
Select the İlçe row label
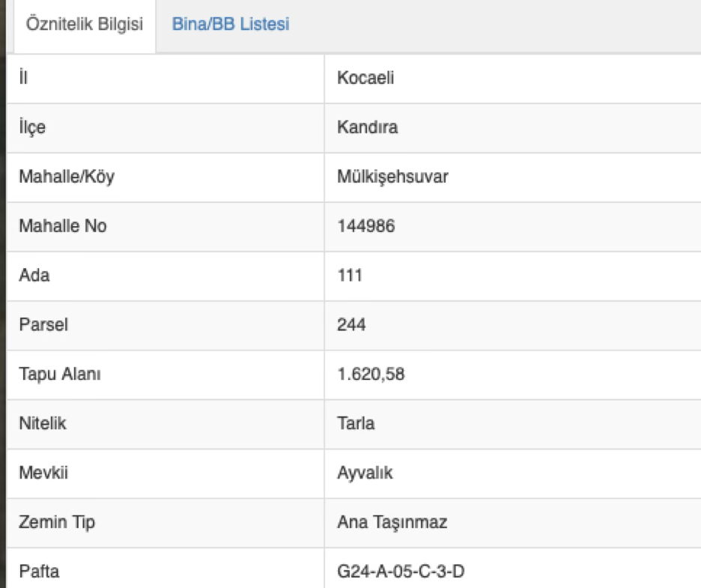32,127
